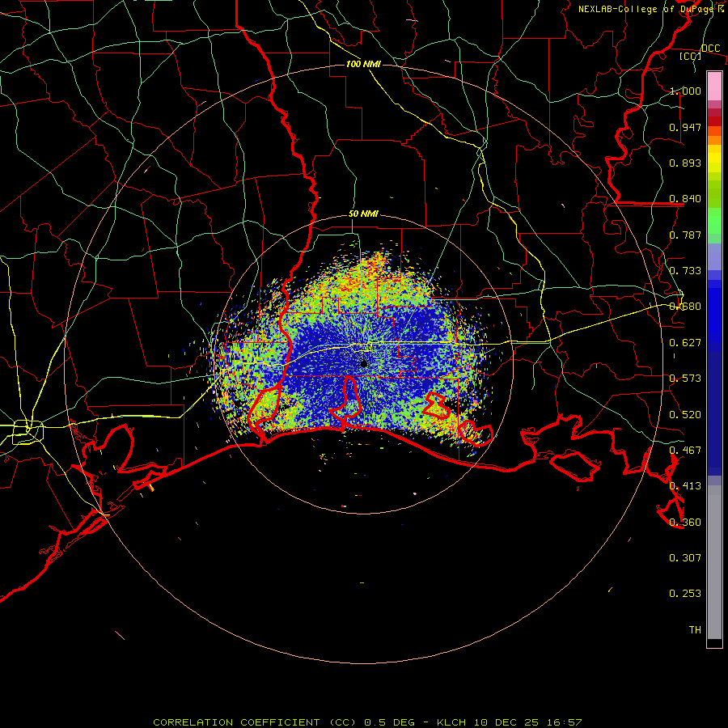Screen dimensions: 728x728
Task: Click the 0.413 scale value
Action: 685,486
